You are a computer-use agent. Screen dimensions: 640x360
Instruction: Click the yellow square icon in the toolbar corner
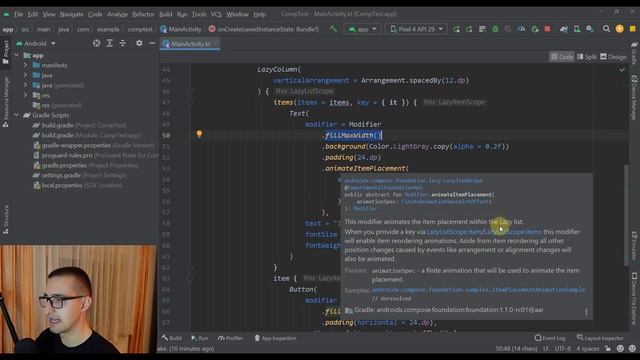633,29
